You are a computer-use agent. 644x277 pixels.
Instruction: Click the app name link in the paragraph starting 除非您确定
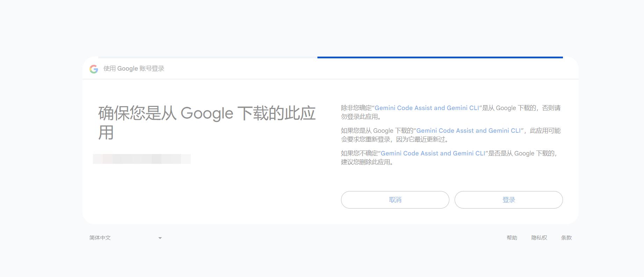(427, 108)
